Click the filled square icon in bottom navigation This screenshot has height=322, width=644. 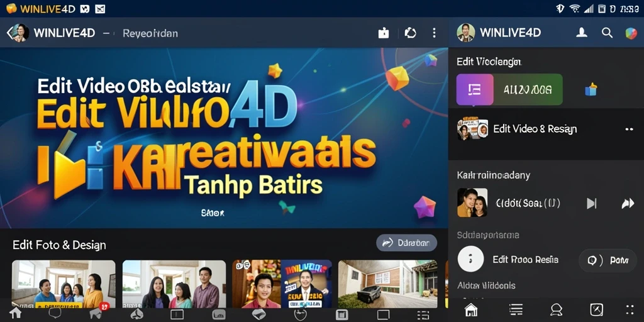pos(341,315)
